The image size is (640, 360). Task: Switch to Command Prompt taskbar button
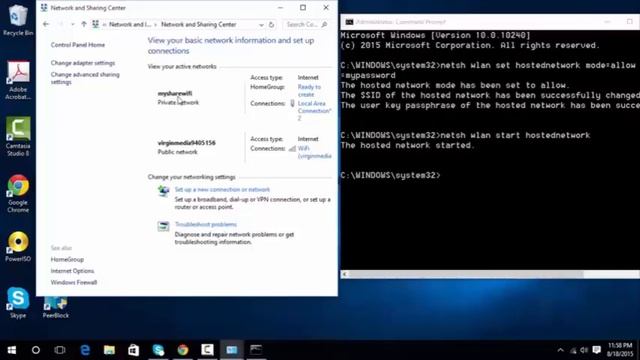(256, 350)
